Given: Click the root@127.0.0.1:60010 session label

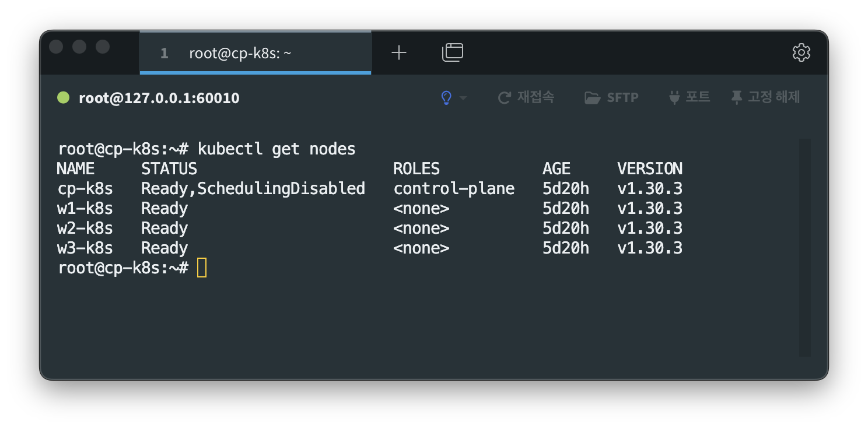Looking at the screenshot, I should tap(159, 98).
